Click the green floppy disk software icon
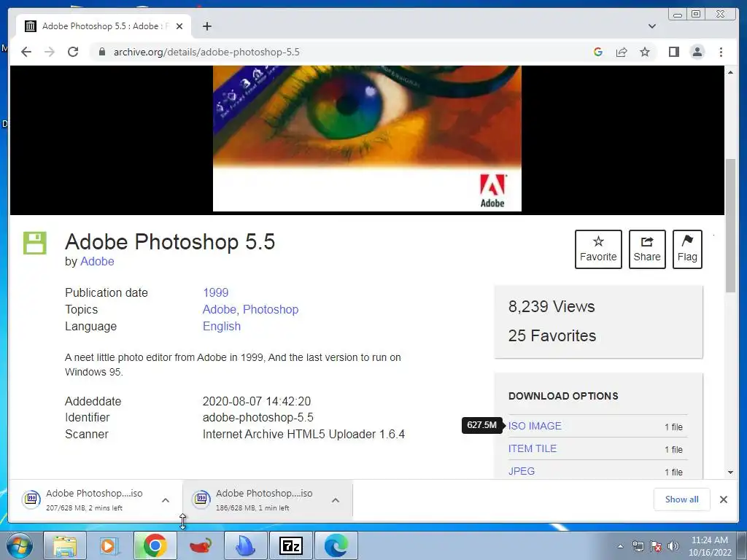Screen dimensions: 747x560 click(x=35, y=243)
